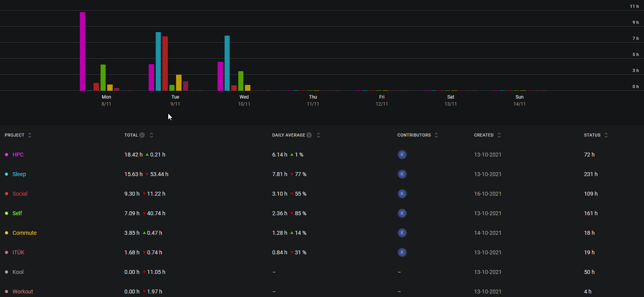Click contributor avatar K in HPC row
Image resolution: width=644 pixels, height=297 pixels.
[x=402, y=155]
